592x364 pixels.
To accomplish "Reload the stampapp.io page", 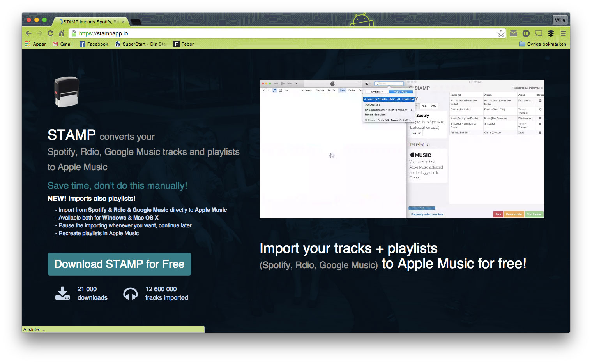I will [50, 33].
